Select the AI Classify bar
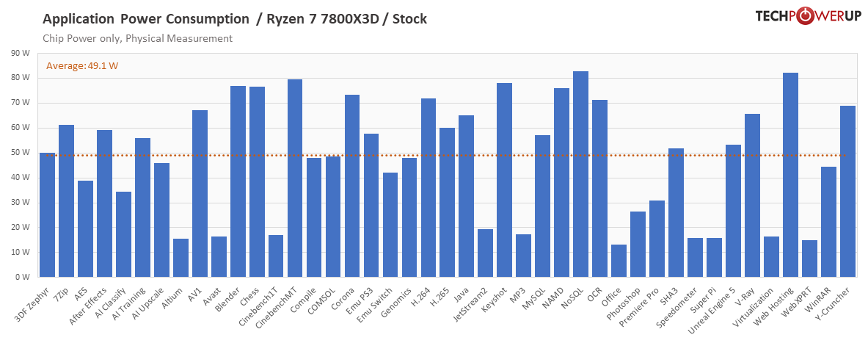This screenshot has width=868, height=343. click(x=124, y=234)
